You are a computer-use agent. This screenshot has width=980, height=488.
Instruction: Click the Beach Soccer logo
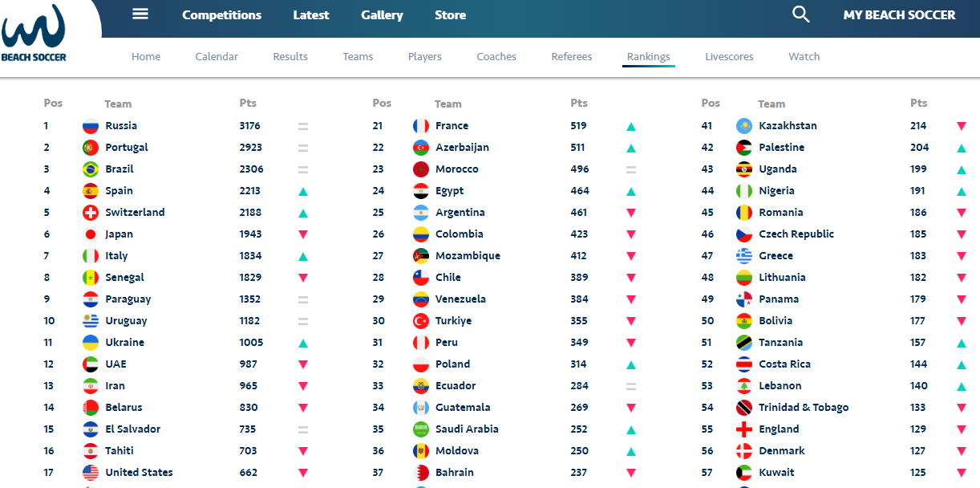(34, 33)
